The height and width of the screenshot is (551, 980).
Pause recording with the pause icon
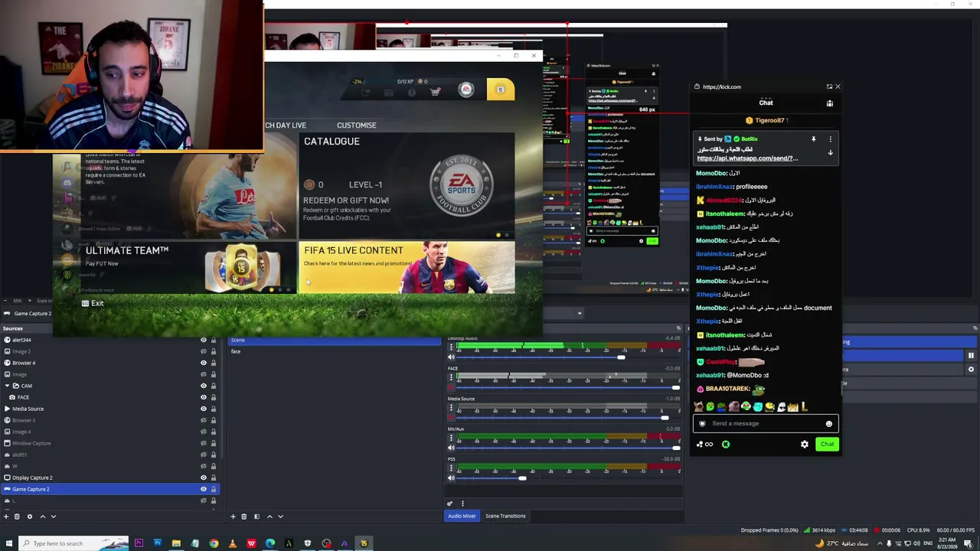coord(971,356)
